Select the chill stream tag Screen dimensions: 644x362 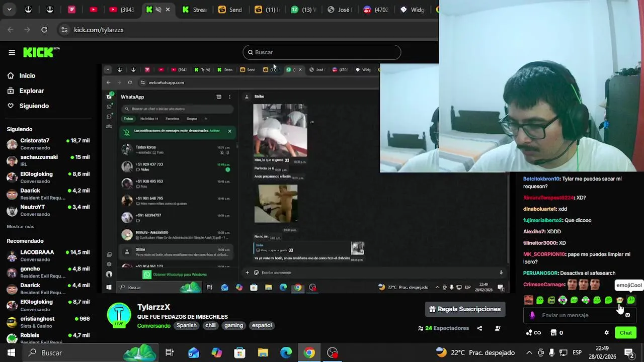click(x=210, y=325)
